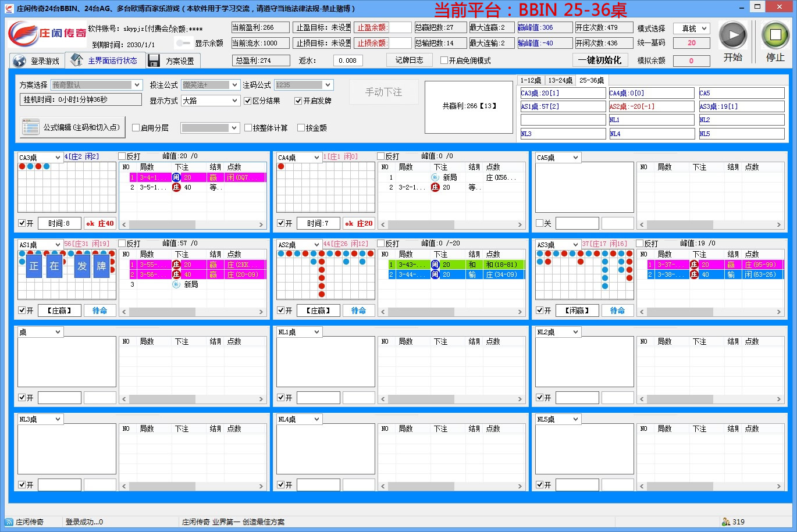The width and height of the screenshot is (797, 532).
Task: Click the house icon on 主界面运行状态 tab
Action: (x=77, y=60)
